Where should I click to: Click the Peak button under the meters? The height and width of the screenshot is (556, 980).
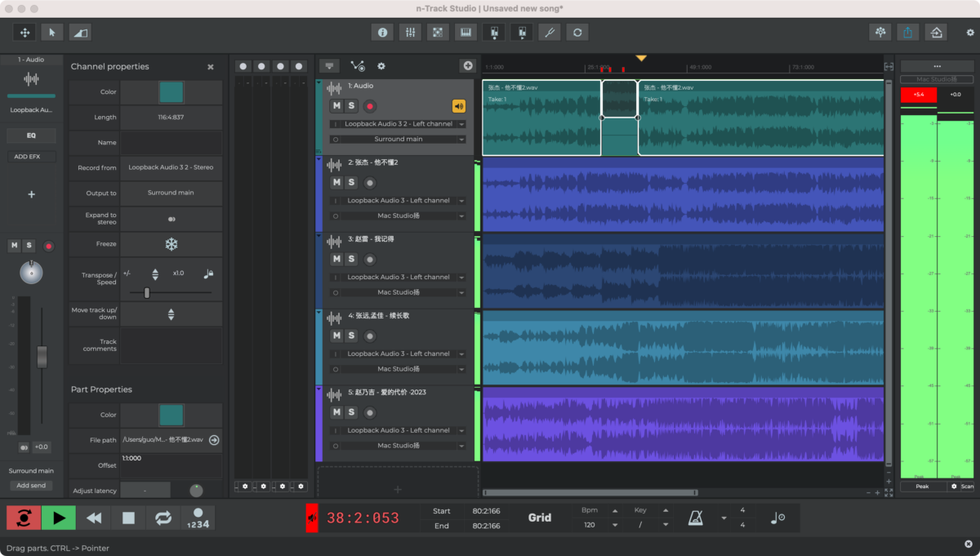(x=922, y=487)
